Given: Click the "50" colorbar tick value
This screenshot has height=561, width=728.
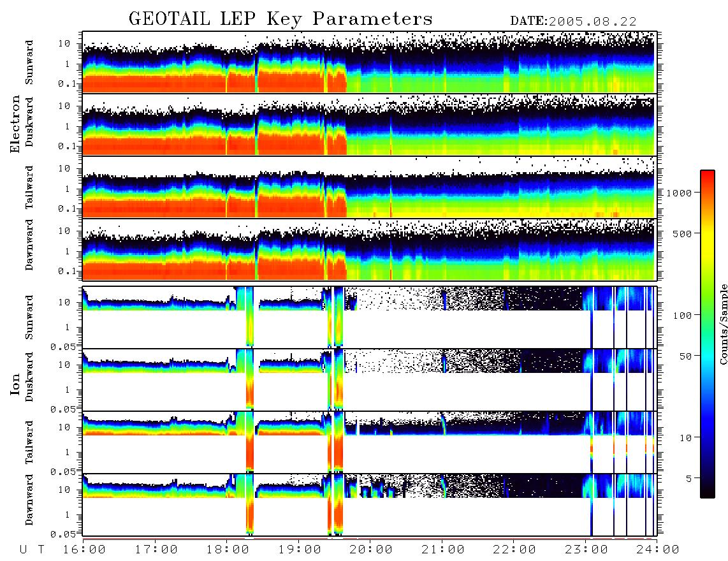Looking at the screenshot, I should click(x=685, y=356).
